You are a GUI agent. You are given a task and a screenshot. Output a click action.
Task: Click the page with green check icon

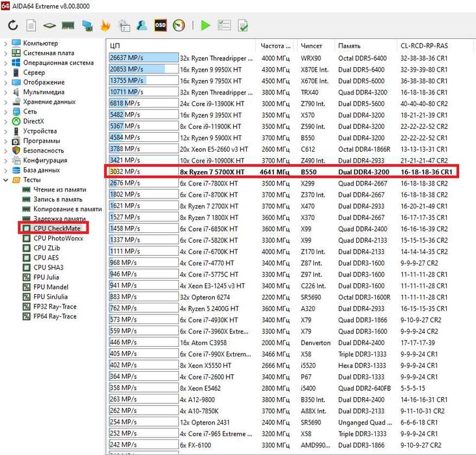[x=242, y=25]
